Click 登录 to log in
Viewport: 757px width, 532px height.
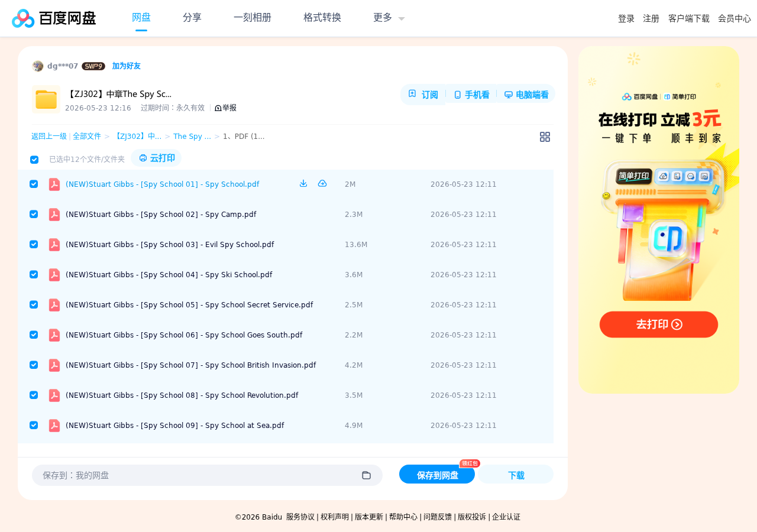[x=626, y=18]
